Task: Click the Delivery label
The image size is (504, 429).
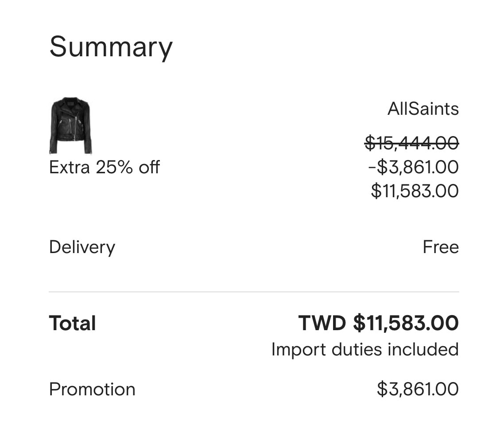Action: tap(82, 247)
